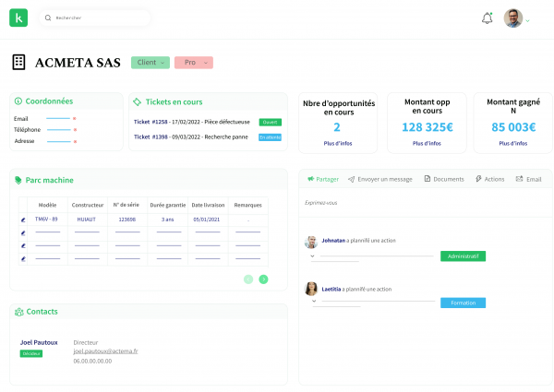Click the Tickets en cours tag icon
This screenshot has height=392, width=554.
(137, 102)
